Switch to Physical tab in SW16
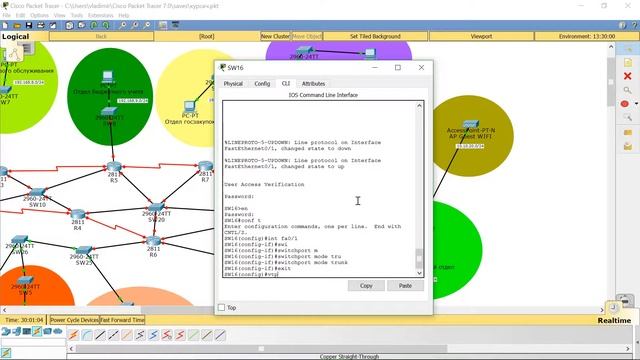Screen dimensions: 640x360 point(233,84)
